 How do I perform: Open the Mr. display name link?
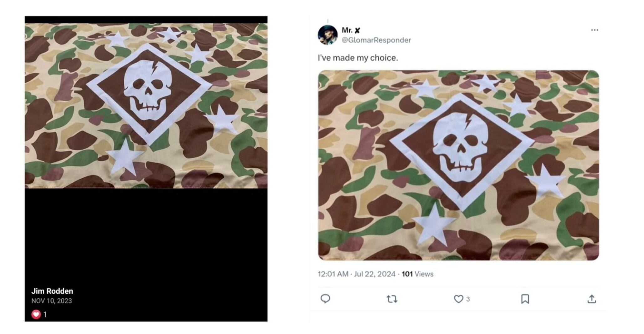pos(347,30)
